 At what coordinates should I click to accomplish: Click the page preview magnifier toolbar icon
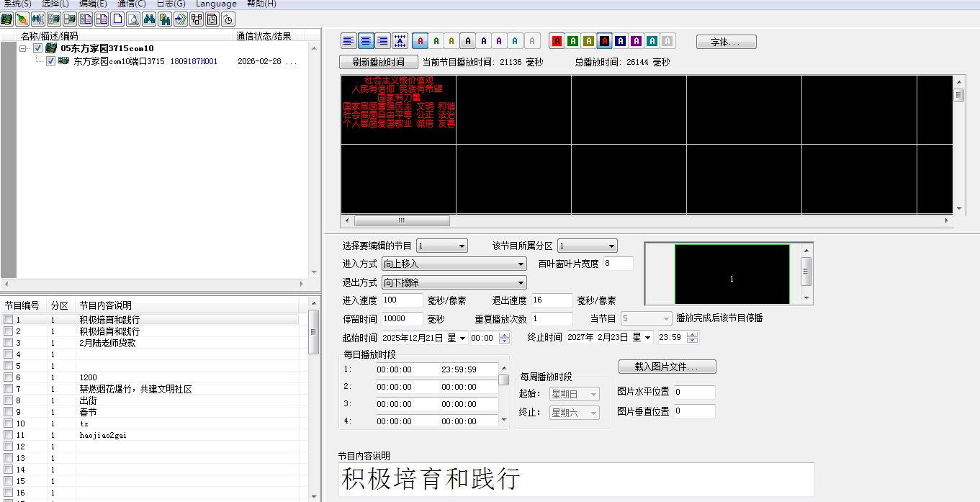pos(133,19)
